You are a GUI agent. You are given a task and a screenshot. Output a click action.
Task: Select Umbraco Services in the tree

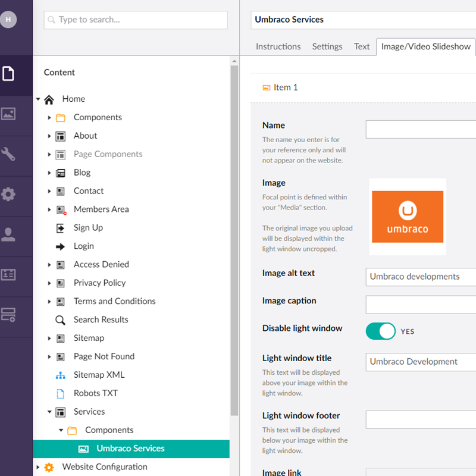click(x=131, y=449)
